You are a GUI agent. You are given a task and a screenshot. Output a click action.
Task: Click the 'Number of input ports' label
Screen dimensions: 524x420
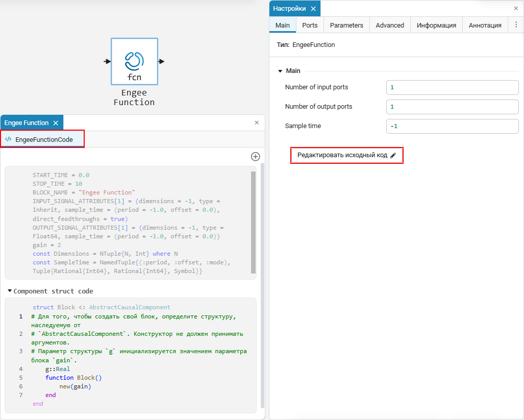tap(316, 87)
